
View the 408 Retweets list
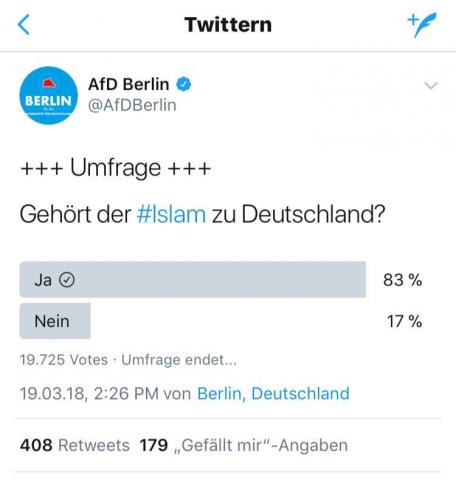75,445
